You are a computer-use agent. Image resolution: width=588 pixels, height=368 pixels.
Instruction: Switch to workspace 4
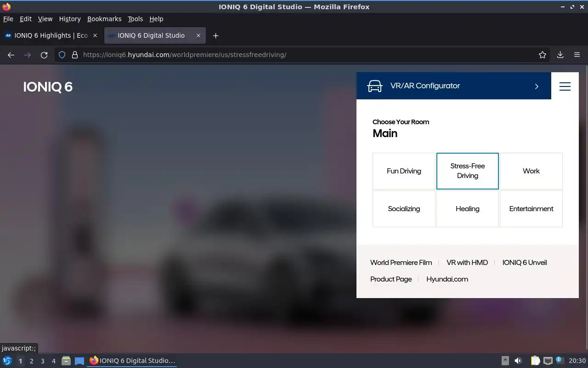point(53,361)
